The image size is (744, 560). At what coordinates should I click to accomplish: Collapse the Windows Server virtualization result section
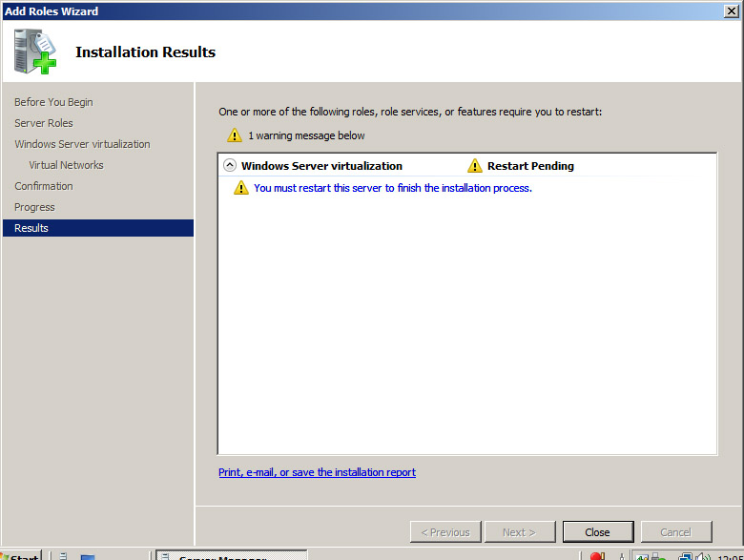(230, 165)
